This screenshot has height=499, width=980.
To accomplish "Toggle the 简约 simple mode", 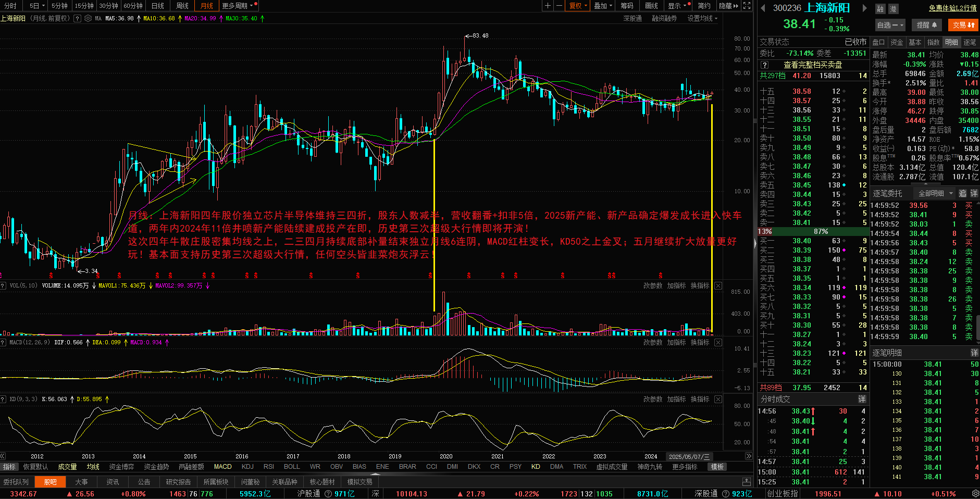I will (704, 6).
